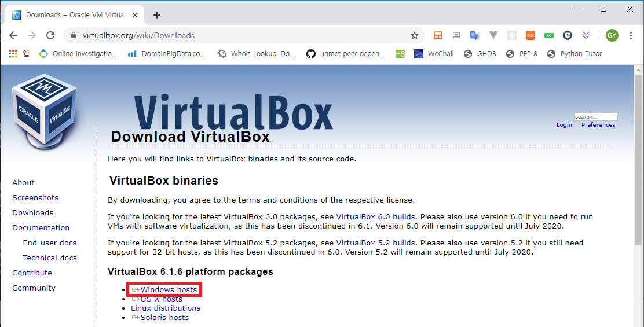The width and height of the screenshot is (644, 327).
Task: Open the Online investigatio... bookmark
Action: [78, 53]
